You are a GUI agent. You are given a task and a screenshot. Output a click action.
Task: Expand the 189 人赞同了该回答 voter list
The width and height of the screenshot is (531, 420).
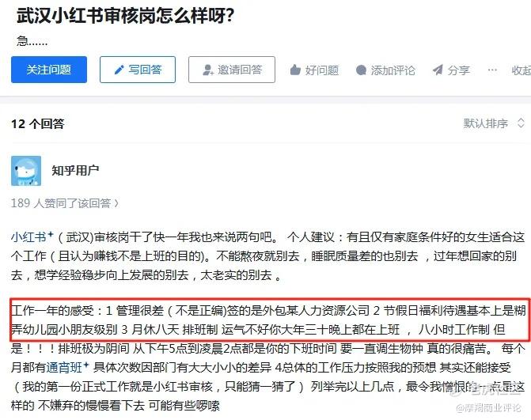[x=65, y=203]
